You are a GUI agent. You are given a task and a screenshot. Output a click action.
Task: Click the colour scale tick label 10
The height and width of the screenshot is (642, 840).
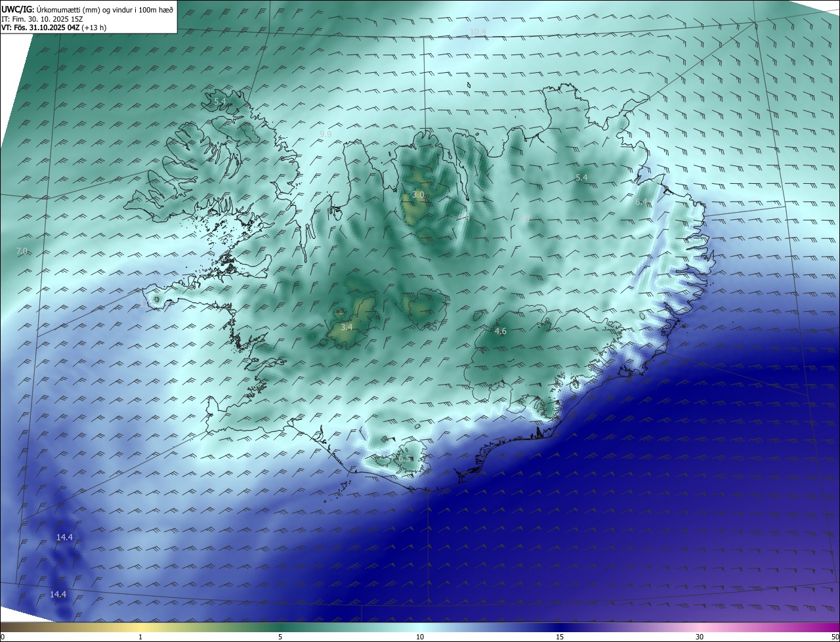(x=420, y=637)
